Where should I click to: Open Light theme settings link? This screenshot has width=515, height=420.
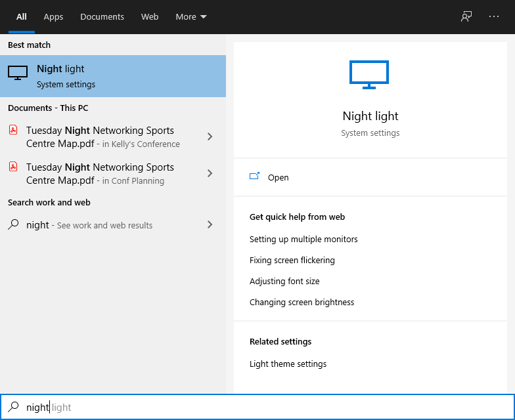pyautogui.click(x=288, y=364)
